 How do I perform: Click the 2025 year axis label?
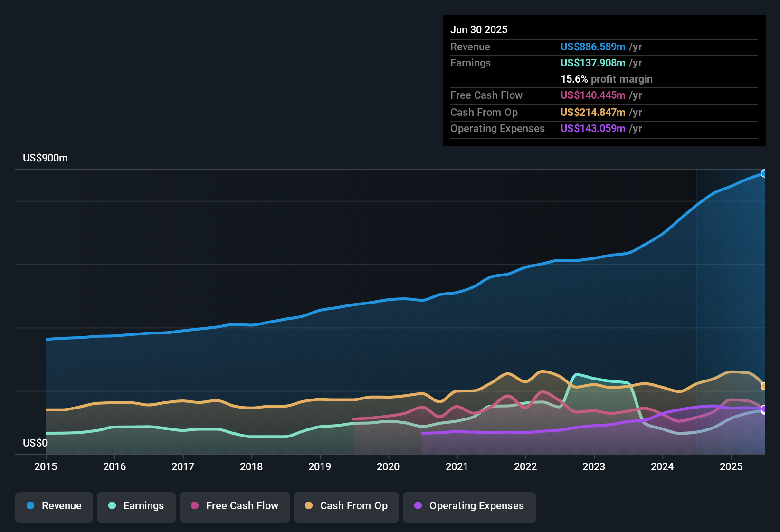(x=731, y=466)
